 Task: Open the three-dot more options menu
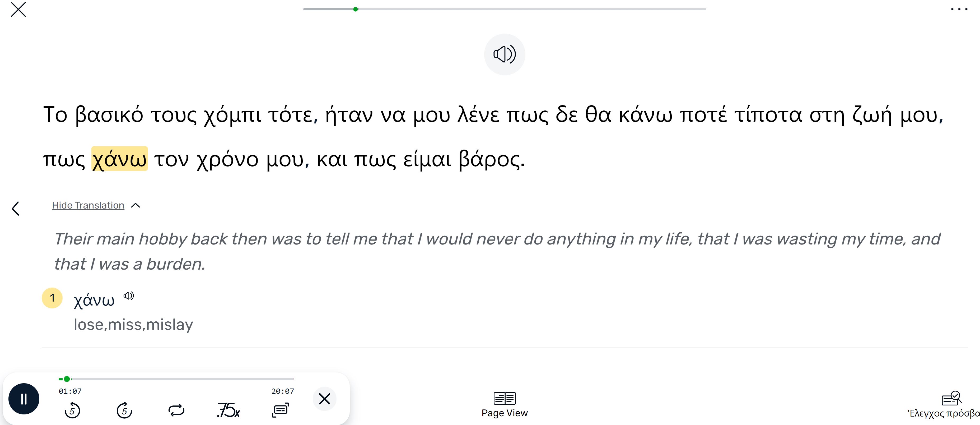point(959,9)
